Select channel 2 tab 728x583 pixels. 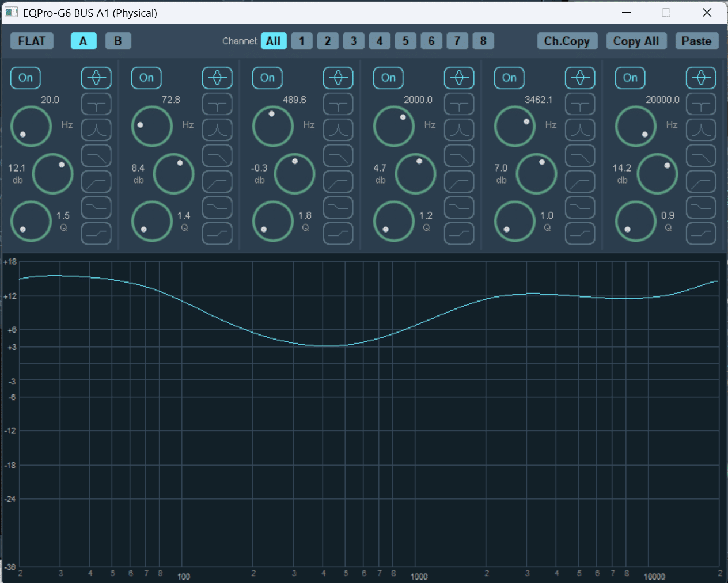[x=328, y=41]
